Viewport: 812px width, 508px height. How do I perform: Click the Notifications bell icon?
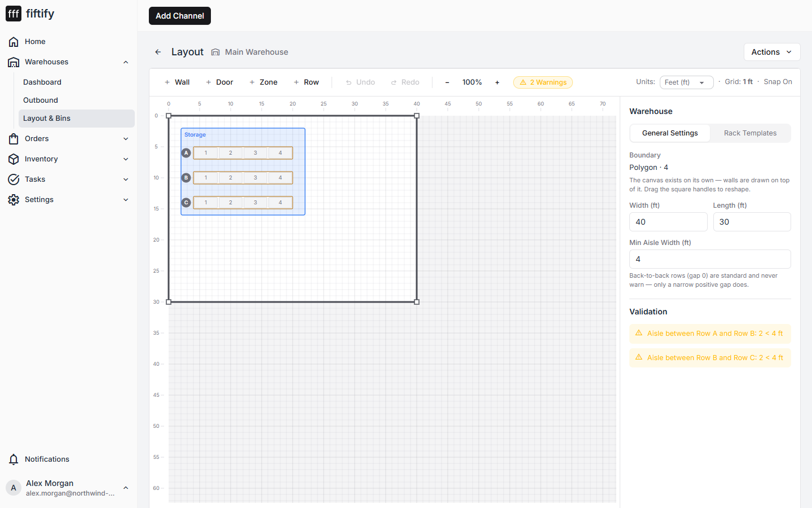(x=14, y=459)
